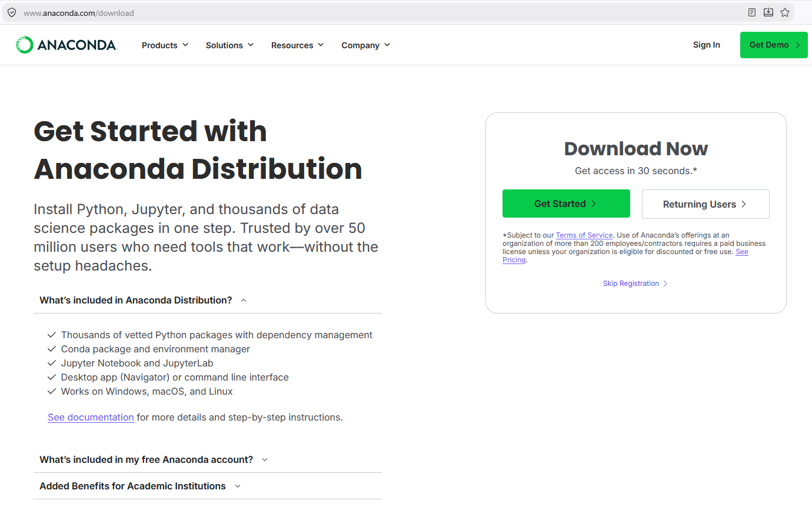Open the Terms of Service link

point(584,235)
